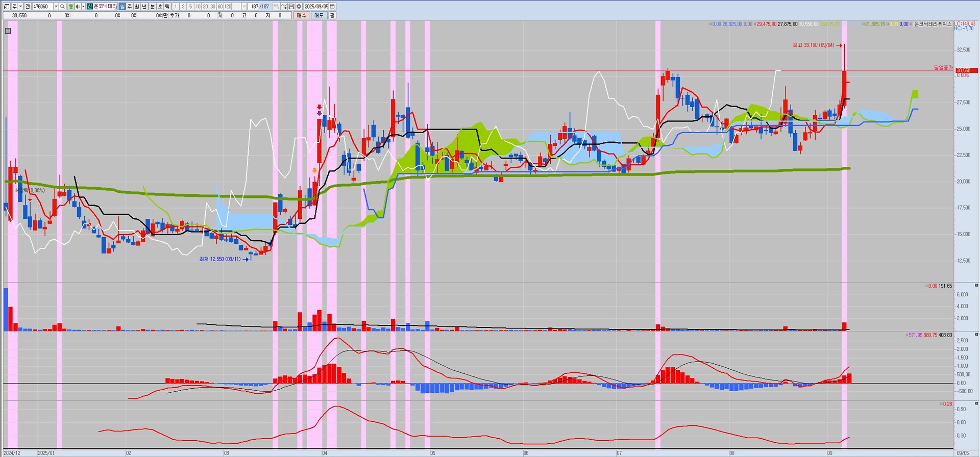The image size is (980, 457).
Task: Click the red 30,550 current price marker
Action: [x=963, y=70]
